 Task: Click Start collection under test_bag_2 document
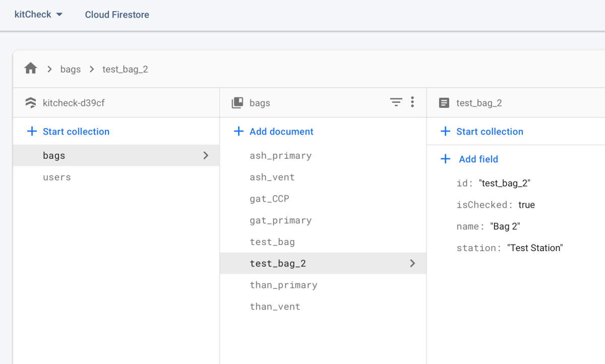coord(490,132)
